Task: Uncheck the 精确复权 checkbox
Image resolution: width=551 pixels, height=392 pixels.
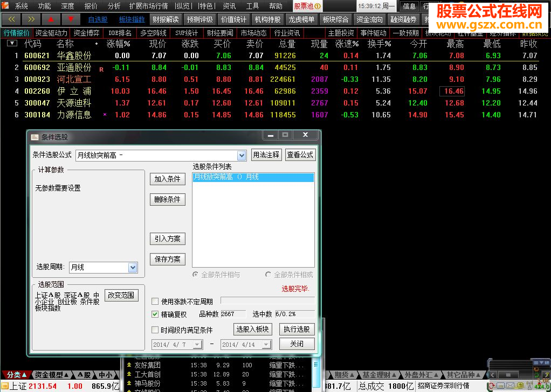Action: (x=155, y=314)
